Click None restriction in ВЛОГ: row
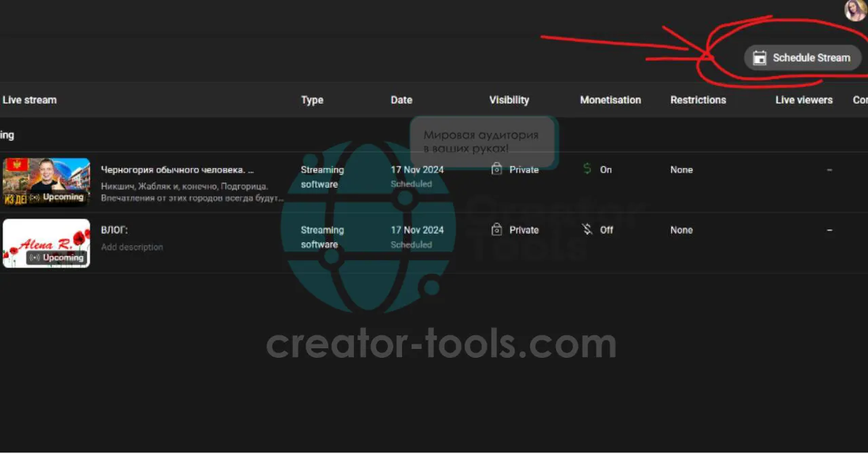Screen dimensions: 868x454 [x=682, y=230]
